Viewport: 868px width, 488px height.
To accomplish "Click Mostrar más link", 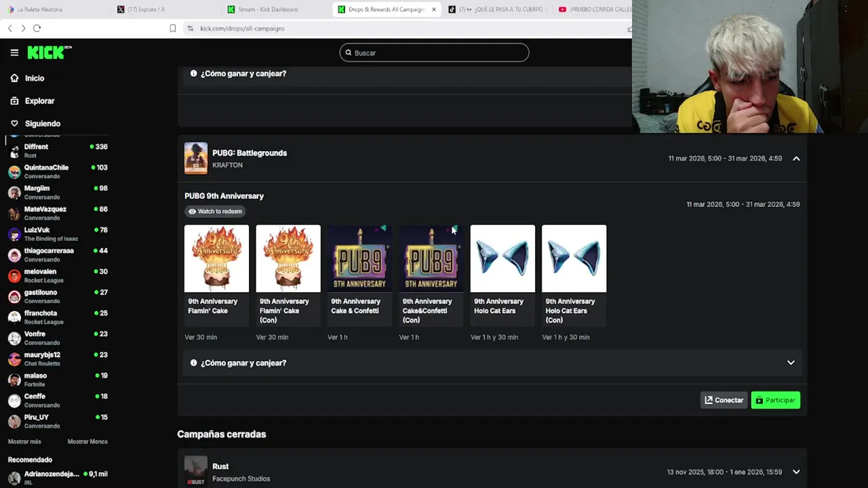I will tap(24, 442).
